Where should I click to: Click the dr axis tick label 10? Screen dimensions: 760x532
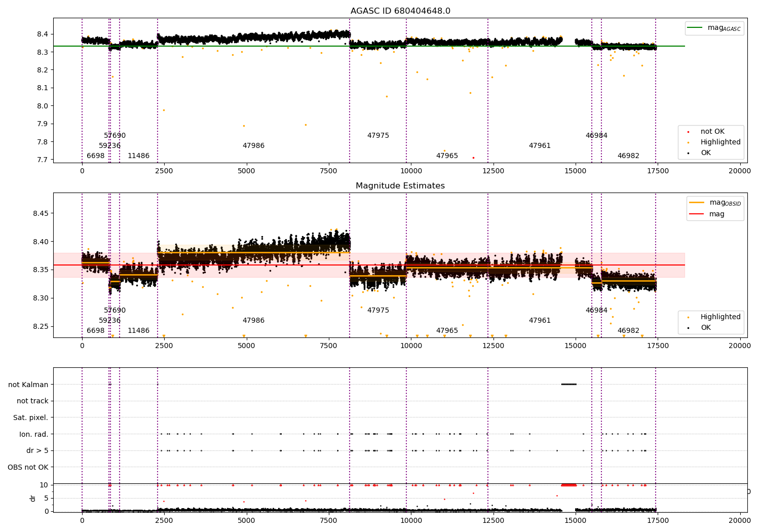[44, 485]
